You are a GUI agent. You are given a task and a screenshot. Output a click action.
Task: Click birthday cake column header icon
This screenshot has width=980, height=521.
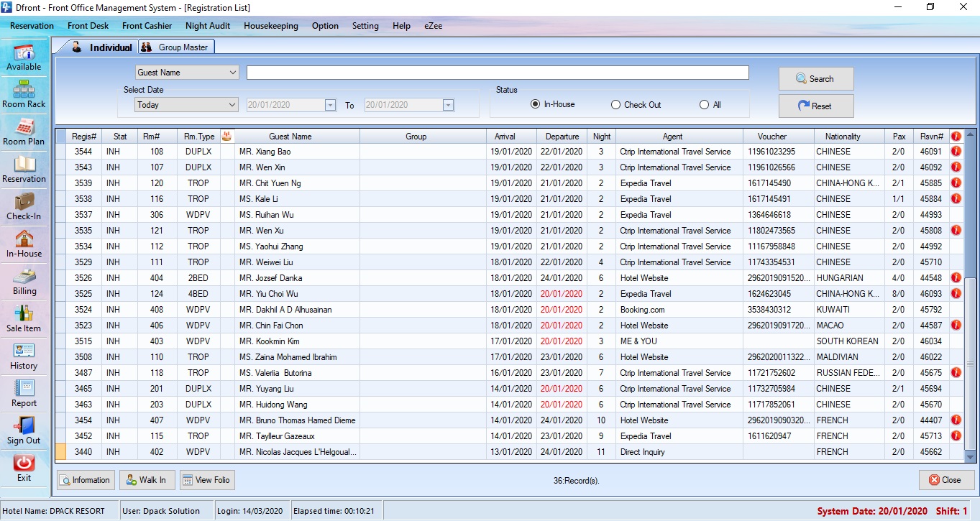[x=227, y=136]
